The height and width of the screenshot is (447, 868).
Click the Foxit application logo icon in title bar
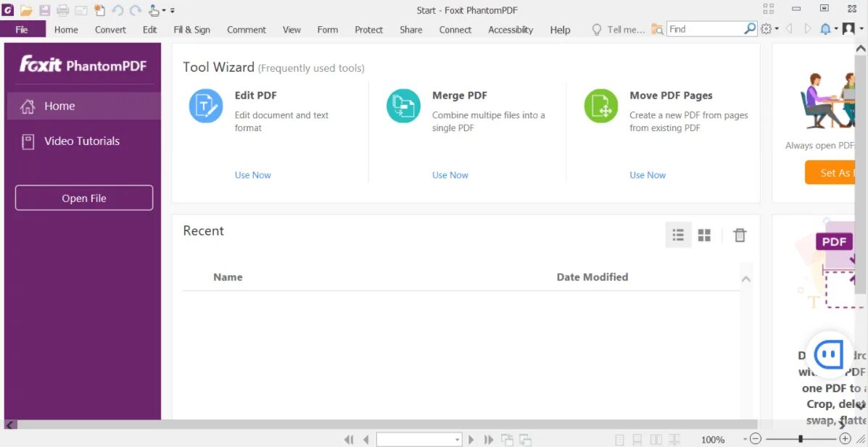tap(8, 10)
